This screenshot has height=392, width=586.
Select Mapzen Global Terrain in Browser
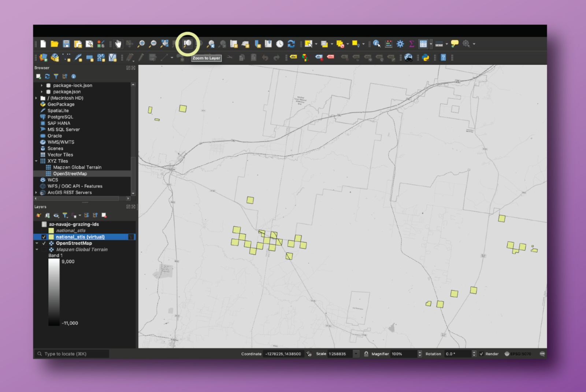(77, 167)
